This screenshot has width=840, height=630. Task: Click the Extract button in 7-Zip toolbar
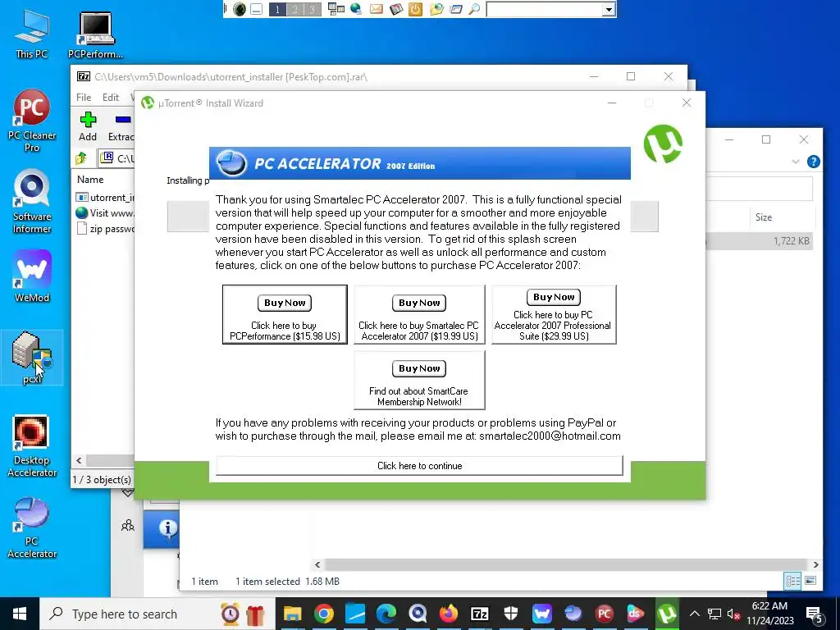[121, 126]
